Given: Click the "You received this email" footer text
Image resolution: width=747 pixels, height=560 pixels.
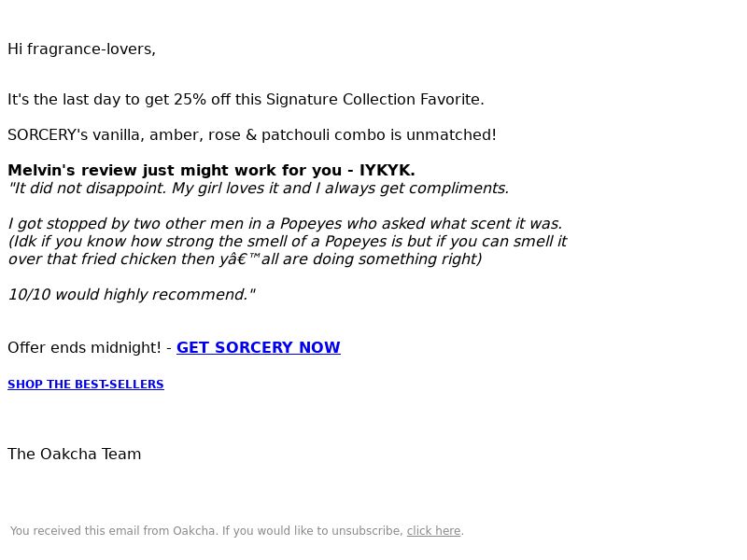Looking at the screenshot, I should coord(207,530).
